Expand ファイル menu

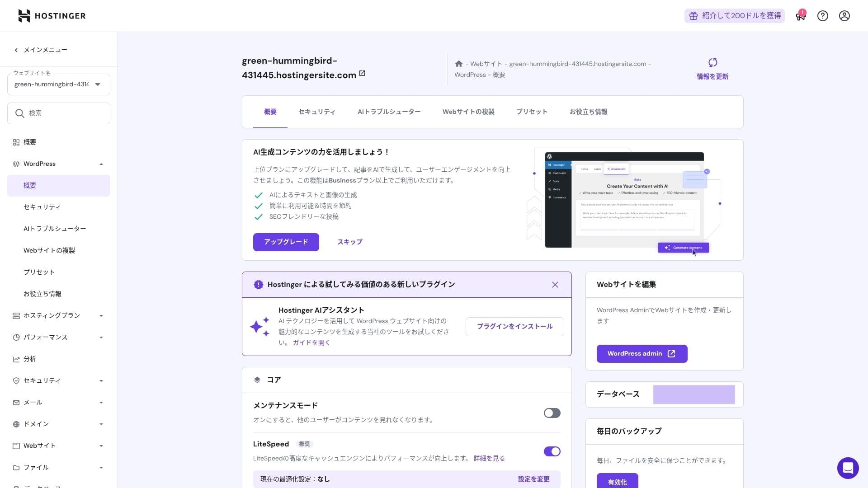pyautogui.click(x=101, y=468)
